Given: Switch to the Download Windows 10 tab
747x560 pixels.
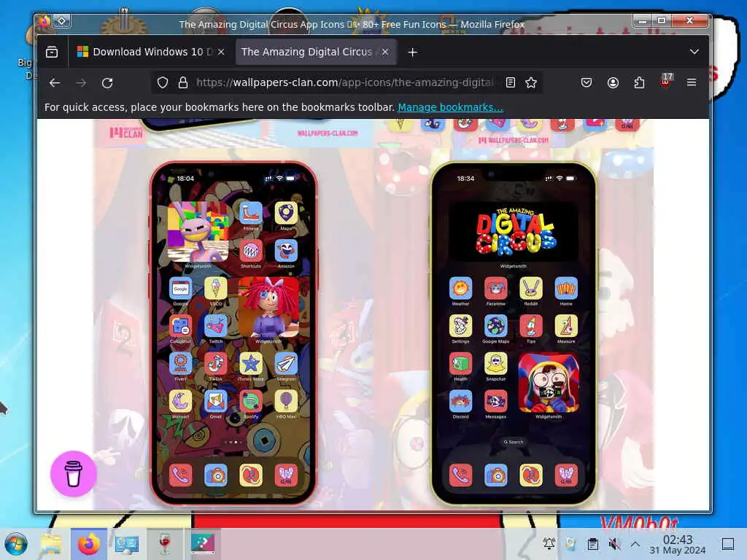Looking at the screenshot, I should coord(150,52).
